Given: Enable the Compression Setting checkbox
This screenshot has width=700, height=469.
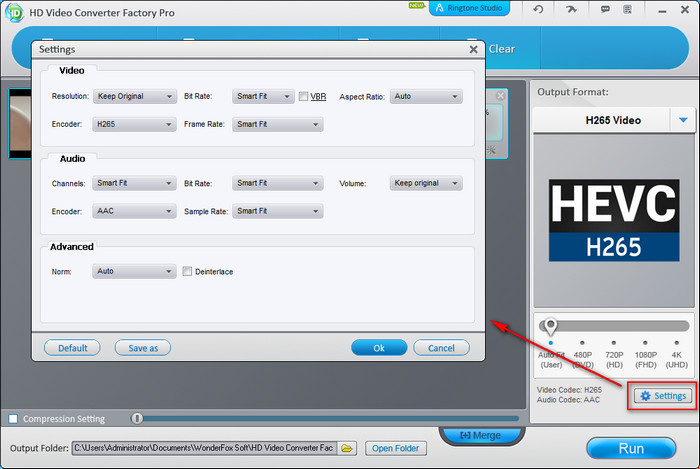Looking at the screenshot, I should (13, 419).
